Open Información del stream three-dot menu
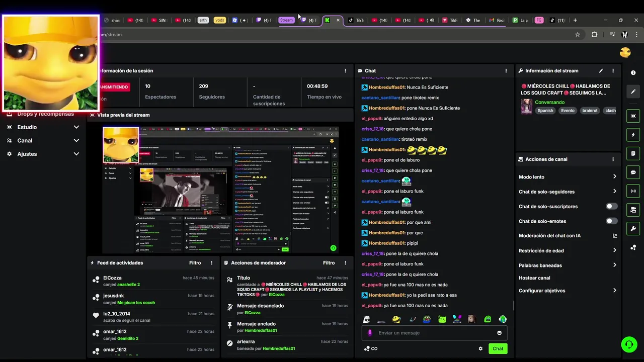The width and height of the screenshot is (644, 362). (613, 71)
